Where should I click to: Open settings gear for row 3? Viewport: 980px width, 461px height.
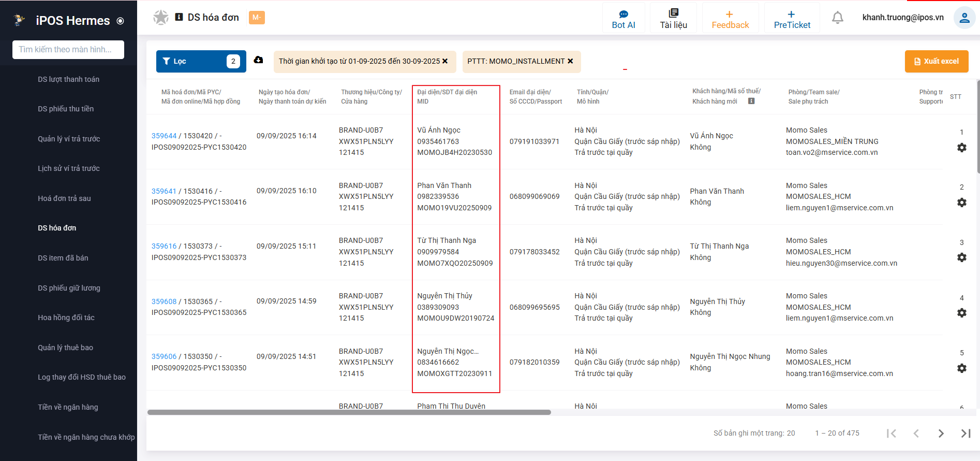tap(962, 257)
